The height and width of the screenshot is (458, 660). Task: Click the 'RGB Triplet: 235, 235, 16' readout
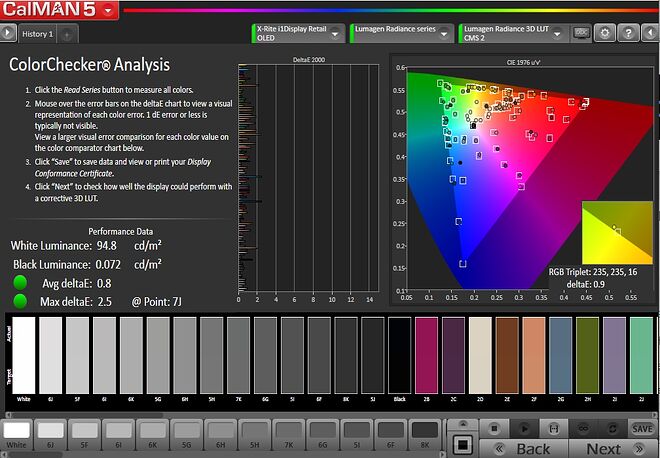(x=593, y=272)
